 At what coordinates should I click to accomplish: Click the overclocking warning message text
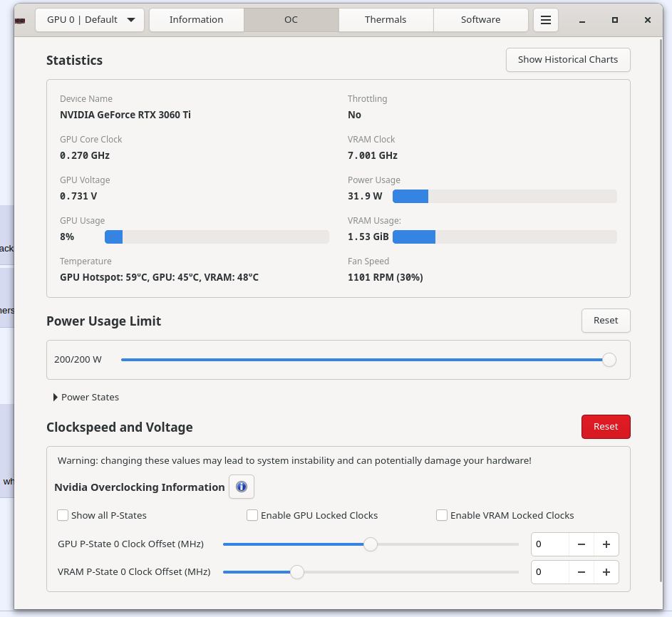294,460
